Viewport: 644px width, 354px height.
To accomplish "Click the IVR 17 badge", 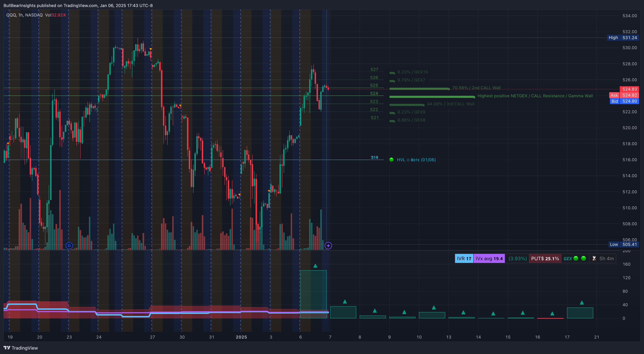I will (464, 259).
